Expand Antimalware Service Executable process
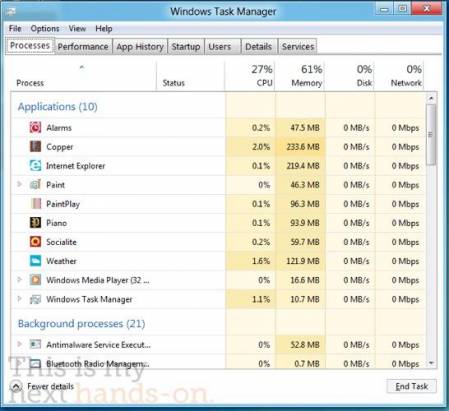449x411 pixels. click(19, 344)
